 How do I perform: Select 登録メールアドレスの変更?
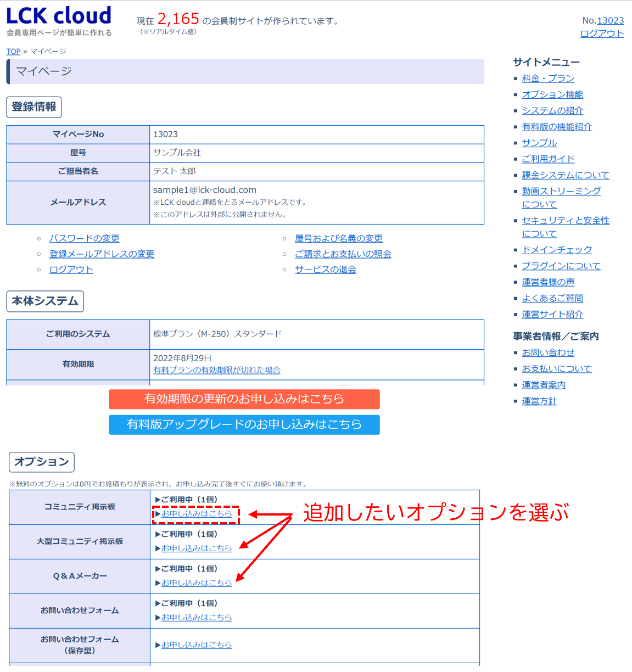click(x=102, y=254)
